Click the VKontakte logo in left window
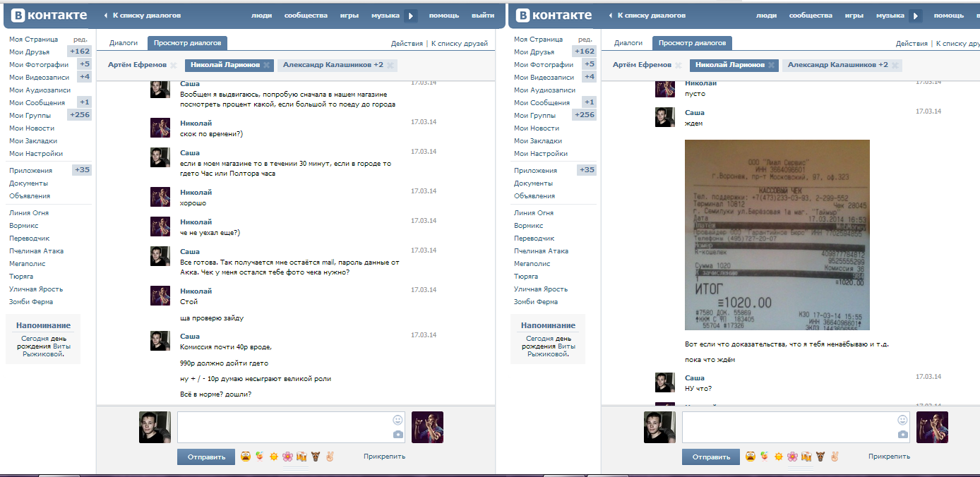980x477 pixels. (49, 15)
